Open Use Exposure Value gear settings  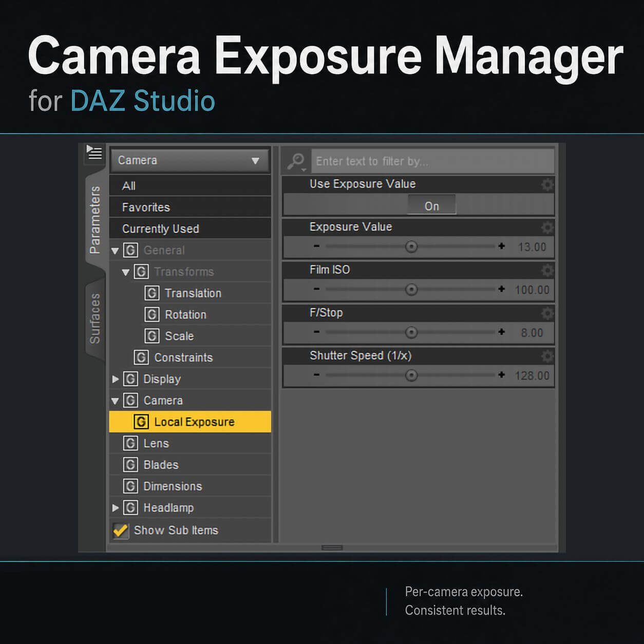tap(547, 184)
